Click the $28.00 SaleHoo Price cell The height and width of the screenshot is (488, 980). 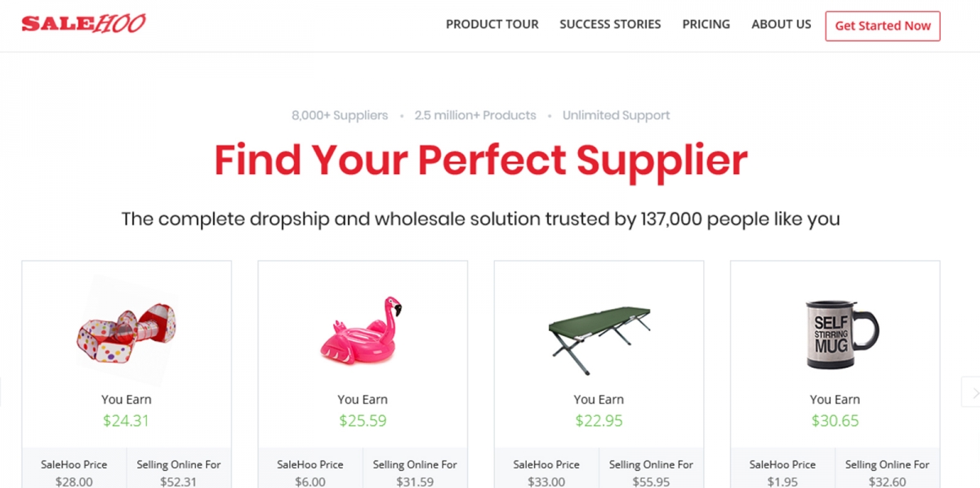(73, 481)
